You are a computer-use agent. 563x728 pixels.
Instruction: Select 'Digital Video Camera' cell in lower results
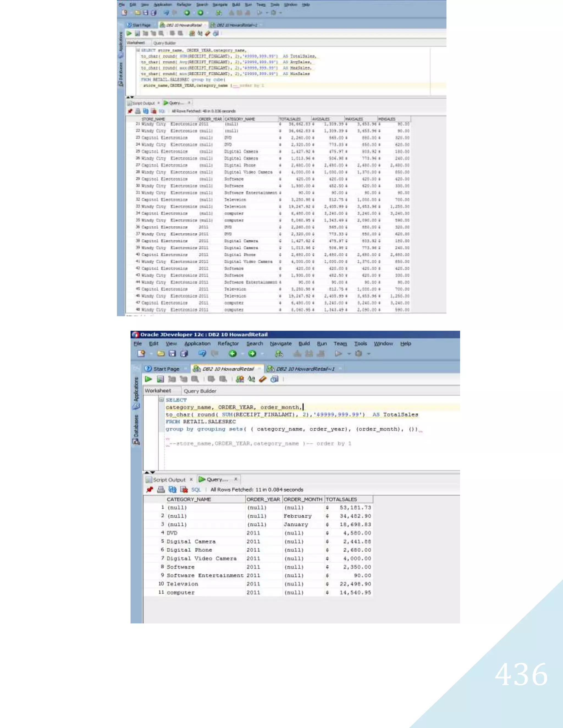point(205,558)
